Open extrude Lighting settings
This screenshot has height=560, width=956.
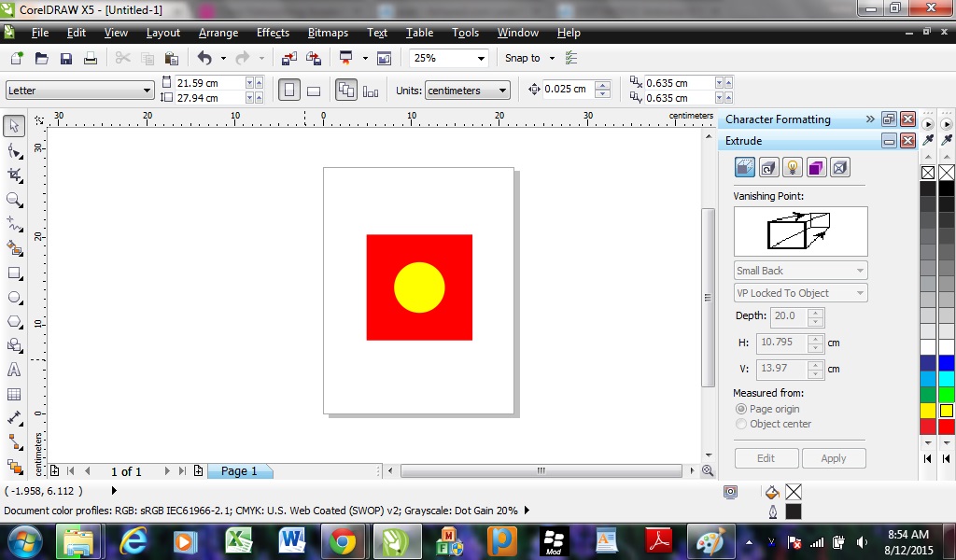793,167
